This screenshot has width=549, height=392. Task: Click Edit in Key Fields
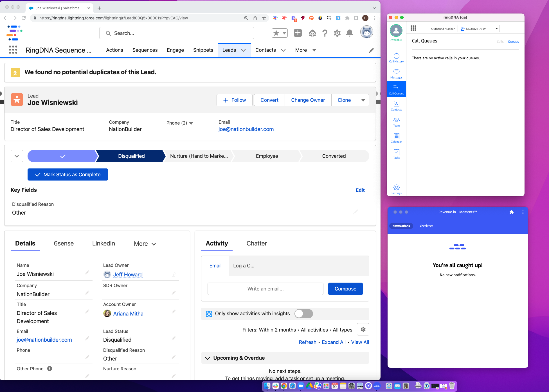click(x=360, y=190)
